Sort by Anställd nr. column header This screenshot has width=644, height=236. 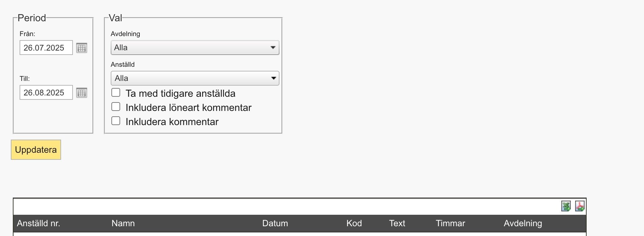[x=38, y=223]
